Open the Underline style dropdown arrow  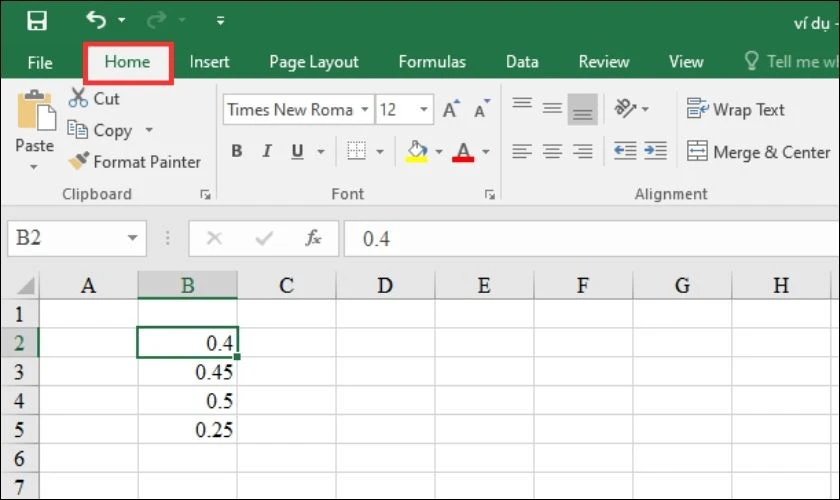pyautogui.click(x=321, y=152)
